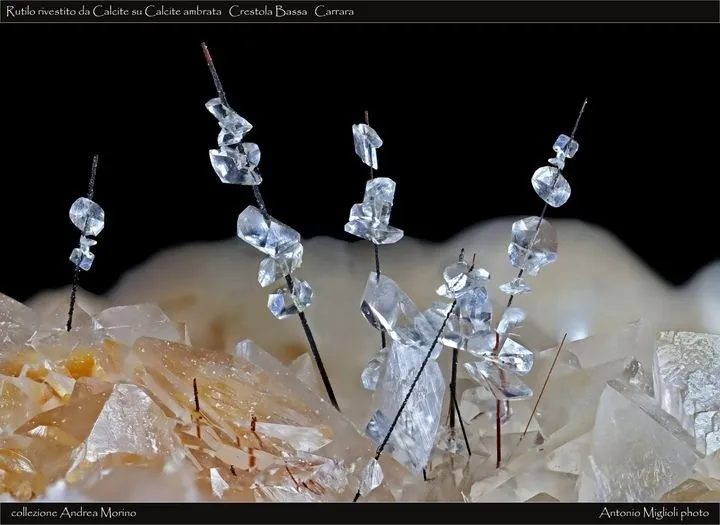The width and height of the screenshot is (720, 525).
Task: Click the credit 'Antonio Miglioli photo'
Action: coord(654,513)
